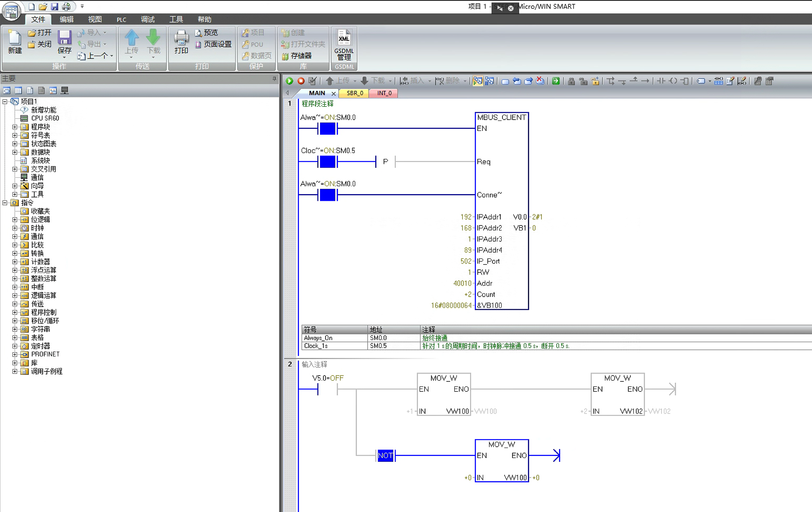
Task: Click the 程序段注释 comment in network 1
Action: click(318, 104)
